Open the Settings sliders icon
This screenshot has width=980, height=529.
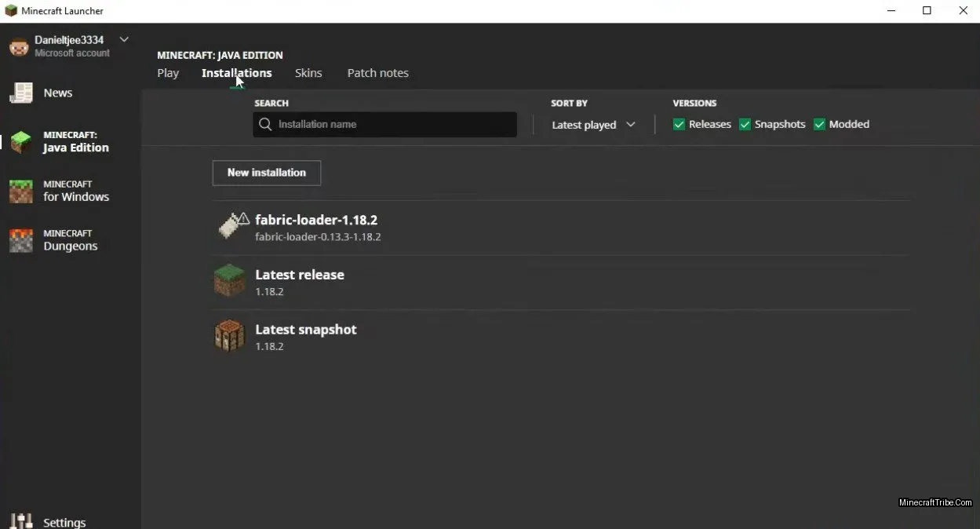[21, 521]
